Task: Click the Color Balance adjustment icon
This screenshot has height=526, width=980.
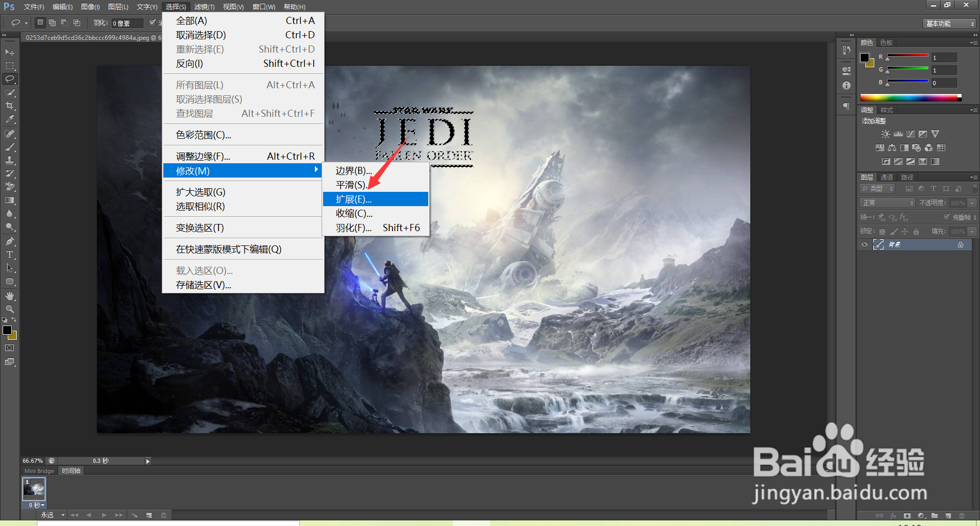Action: coord(892,148)
